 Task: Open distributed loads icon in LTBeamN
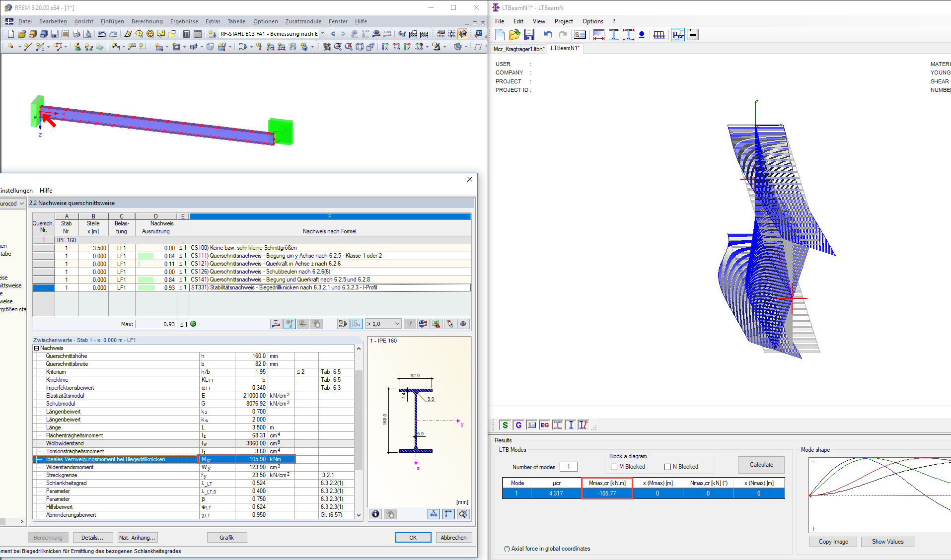[x=659, y=35]
